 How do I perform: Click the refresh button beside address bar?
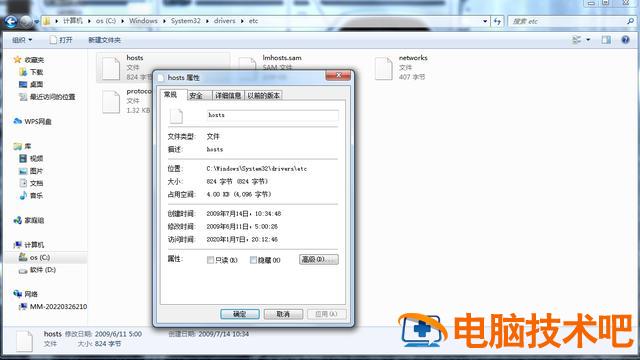click(x=497, y=21)
